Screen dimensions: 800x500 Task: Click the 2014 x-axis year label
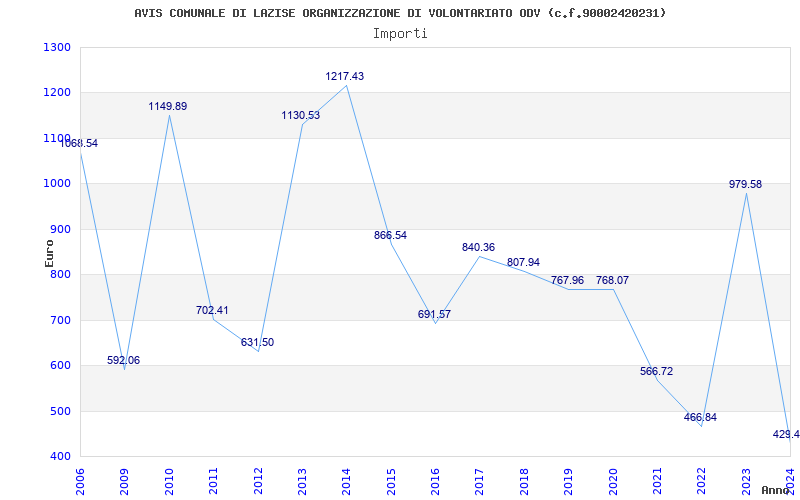347,481
